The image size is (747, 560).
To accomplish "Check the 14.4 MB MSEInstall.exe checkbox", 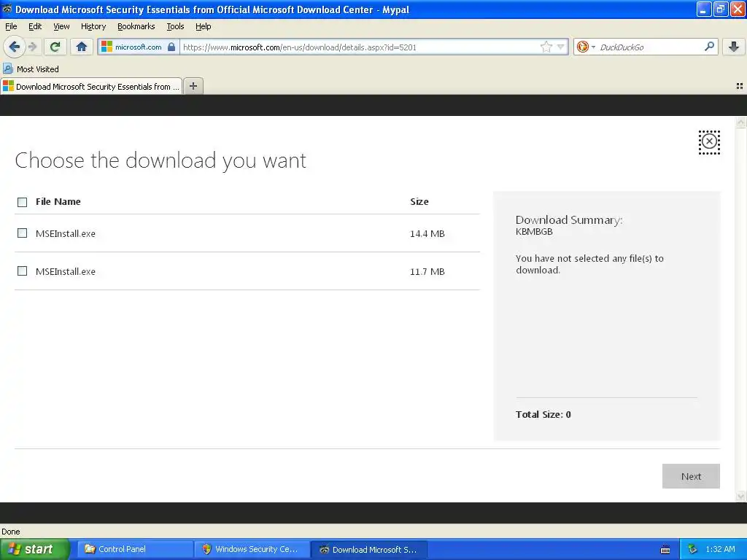I will [x=23, y=233].
